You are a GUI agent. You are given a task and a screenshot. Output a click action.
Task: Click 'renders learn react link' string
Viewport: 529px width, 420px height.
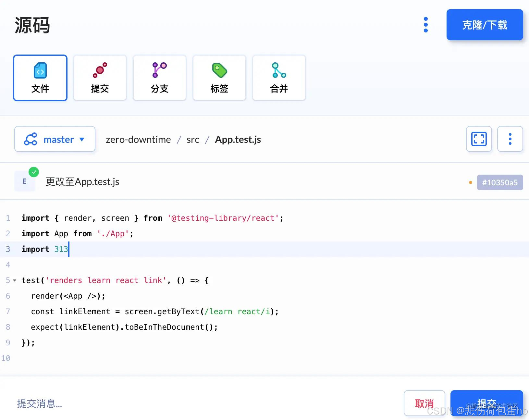106,280
